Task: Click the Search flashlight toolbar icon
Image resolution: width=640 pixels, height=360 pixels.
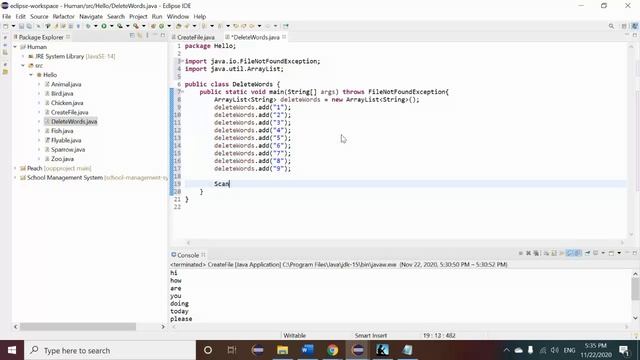Action: (x=187, y=26)
